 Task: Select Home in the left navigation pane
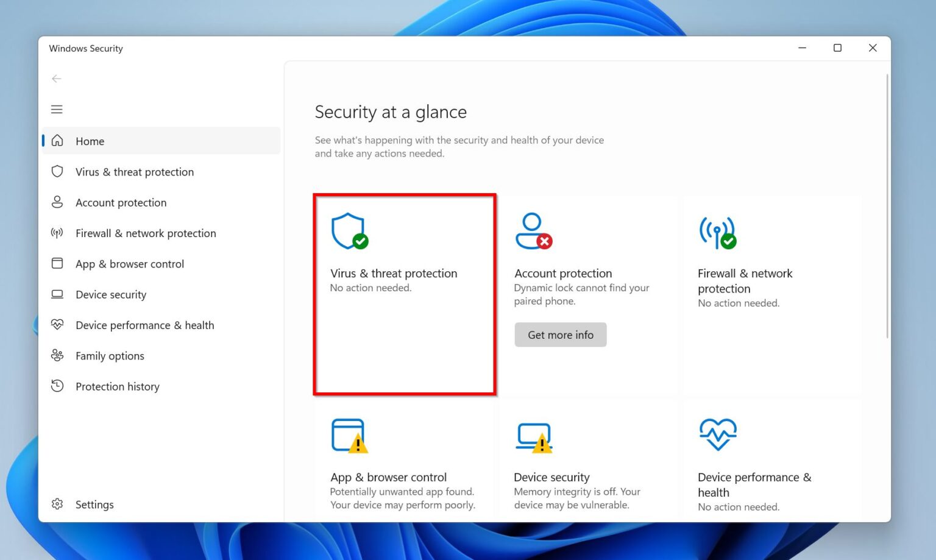90,141
